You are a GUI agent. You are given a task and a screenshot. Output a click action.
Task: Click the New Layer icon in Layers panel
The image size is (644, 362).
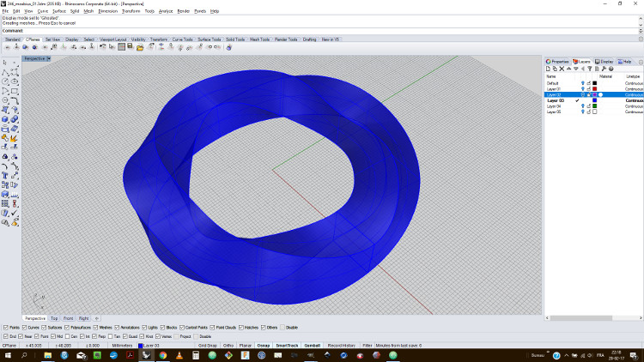[x=548, y=69]
